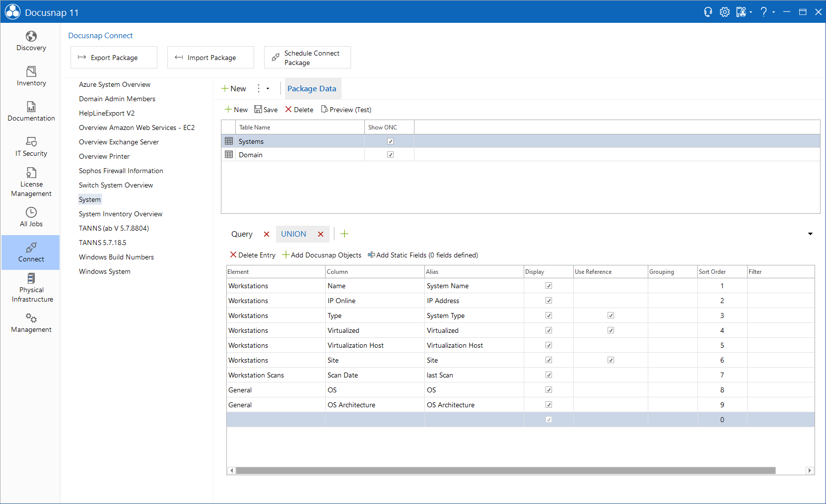Image resolution: width=826 pixels, height=504 pixels.
Task: Toggle Use Reference for System Type row
Action: tap(611, 315)
